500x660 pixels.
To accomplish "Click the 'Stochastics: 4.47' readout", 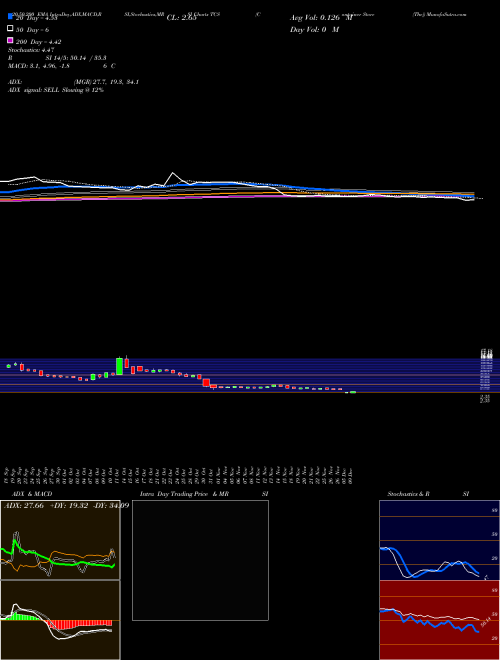I will (x=31, y=50).
